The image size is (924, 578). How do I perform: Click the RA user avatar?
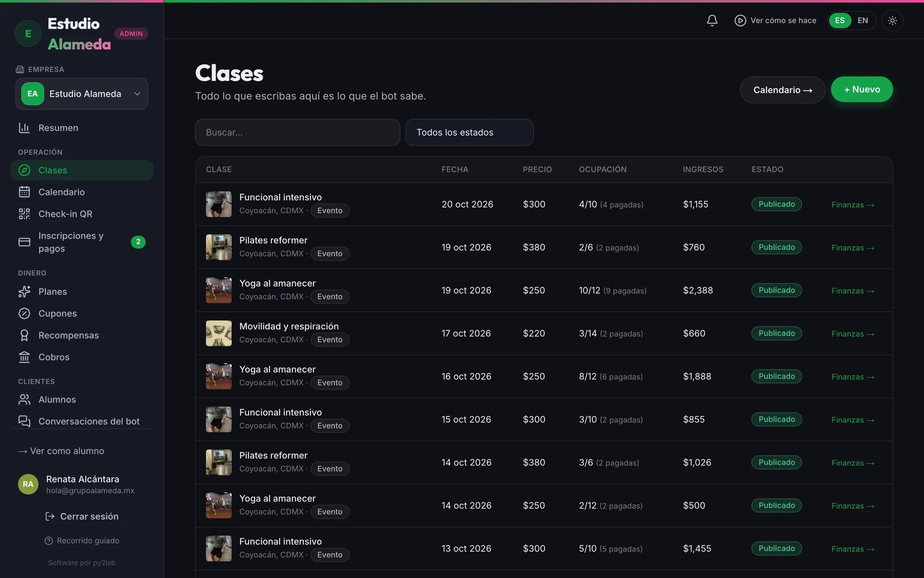[x=28, y=484]
